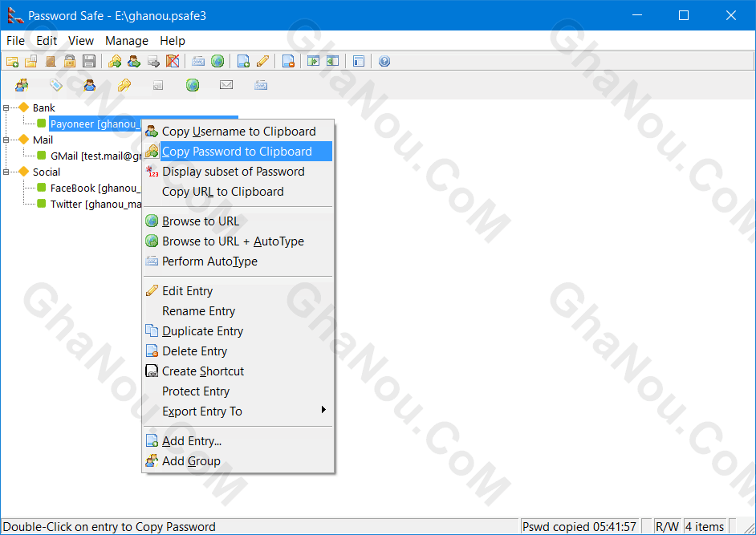Choose Edit Entry from context menu
The height and width of the screenshot is (535, 756).
pos(238,291)
